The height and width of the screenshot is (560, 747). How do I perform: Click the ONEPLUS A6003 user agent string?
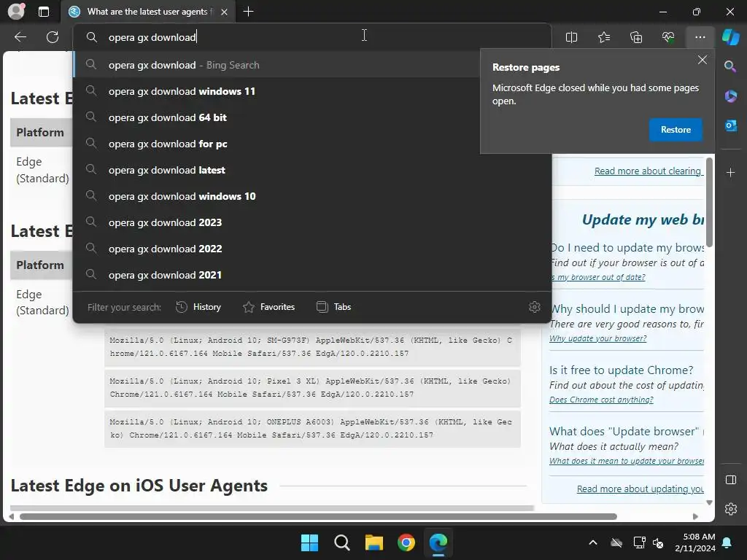(312, 429)
